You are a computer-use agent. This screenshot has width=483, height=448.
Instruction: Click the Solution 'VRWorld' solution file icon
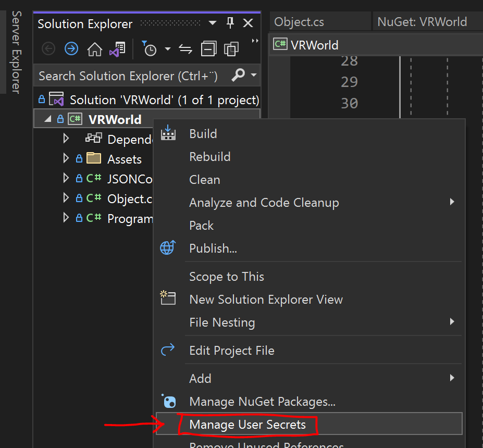56,99
